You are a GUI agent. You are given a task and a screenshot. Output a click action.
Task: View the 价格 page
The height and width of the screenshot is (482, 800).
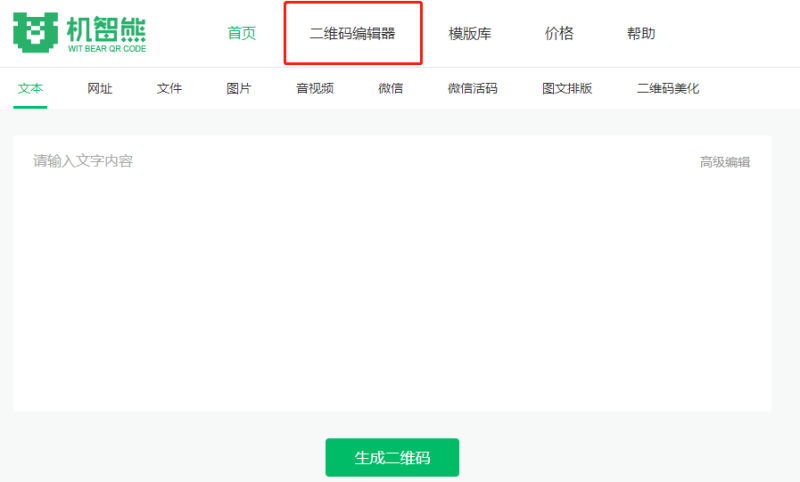pyautogui.click(x=559, y=34)
